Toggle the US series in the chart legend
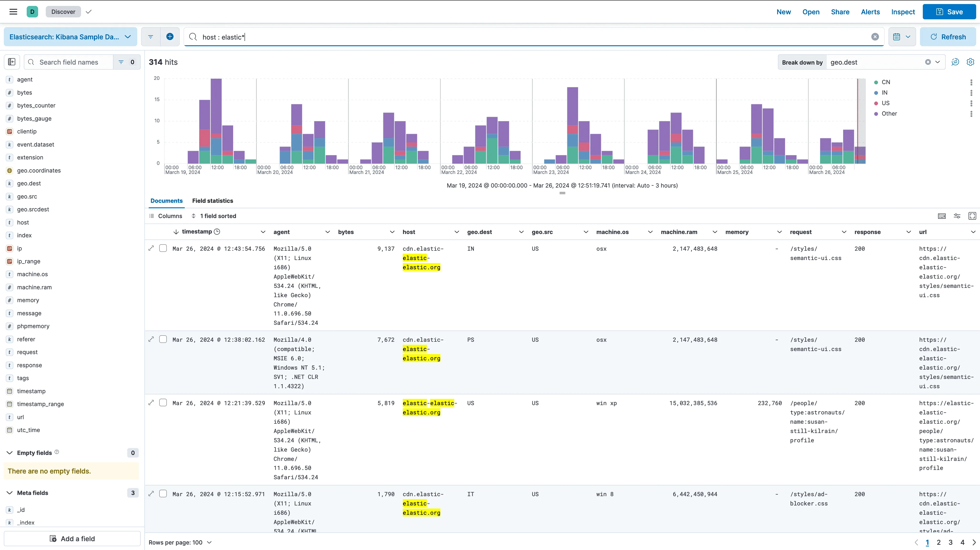Screen dimensions: 980x550 [x=886, y=103]
